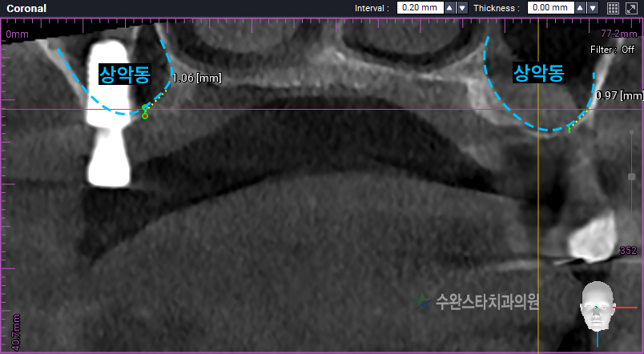644x354 pixels.
Task: Click the right 상악동 annotation label
Action: click(539, 73)
